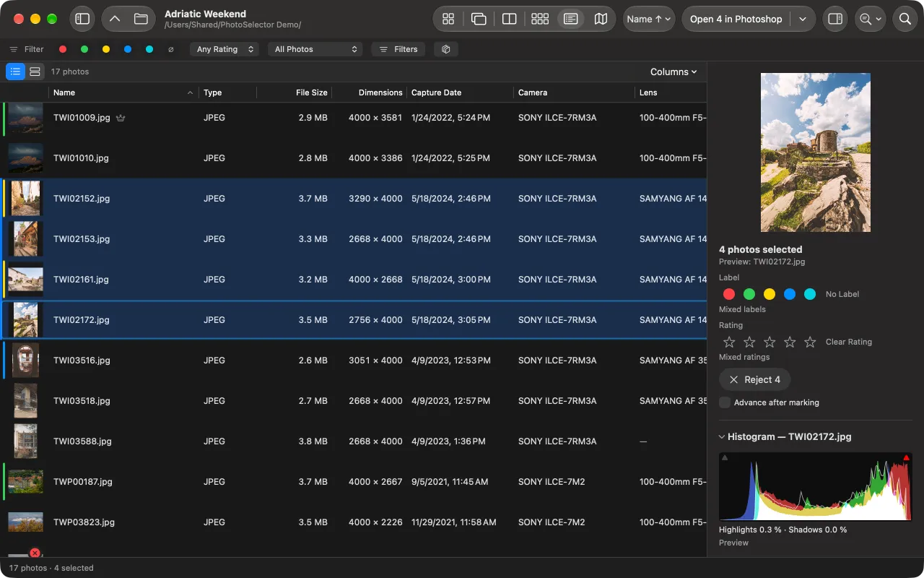Image resolution: width=924 pixels, height=578 pixels.
Task: Filter by blue label in filter bar
Action: click(128, 49)
